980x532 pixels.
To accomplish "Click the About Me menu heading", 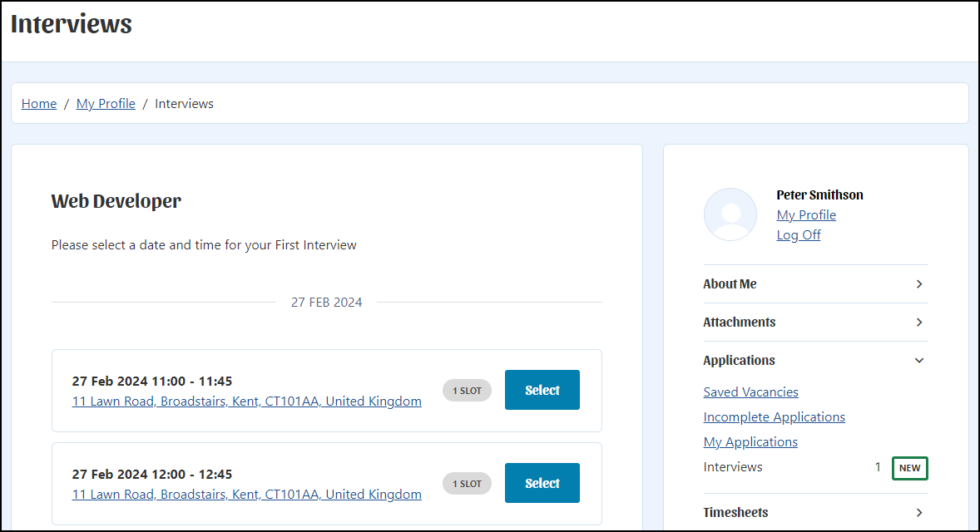I will [x=730, y=284].
